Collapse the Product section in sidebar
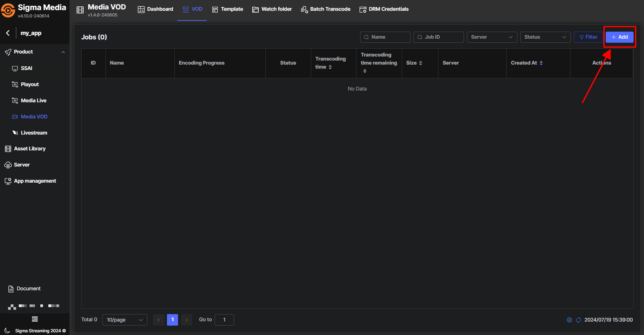The width and height of the screenshot is (644, 335). 63,52
